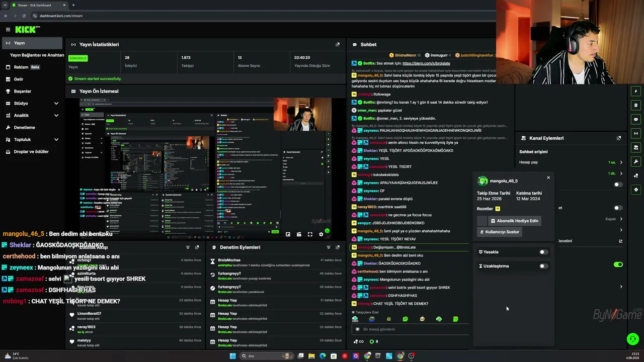Image resolution: width=644 pixels, height=362 pixels.
Task: Click the message input field
Action: (410, 329)
